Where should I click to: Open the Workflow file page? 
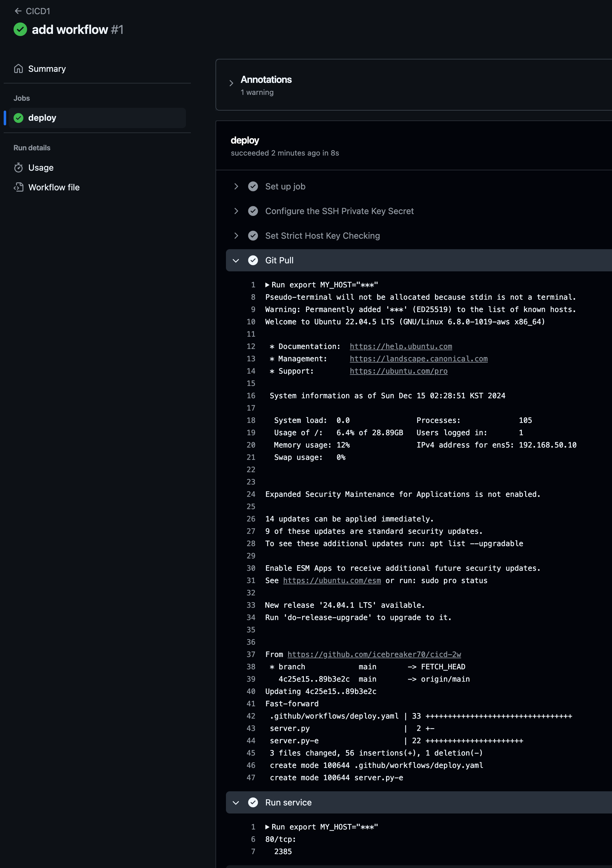54,187
